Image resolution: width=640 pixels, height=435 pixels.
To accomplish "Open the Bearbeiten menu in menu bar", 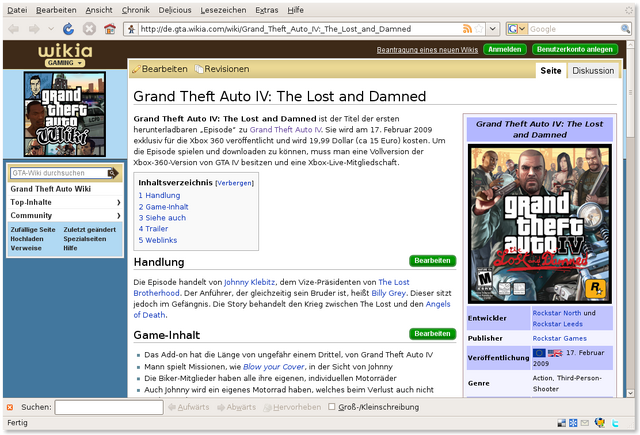I will coord(56,10).
